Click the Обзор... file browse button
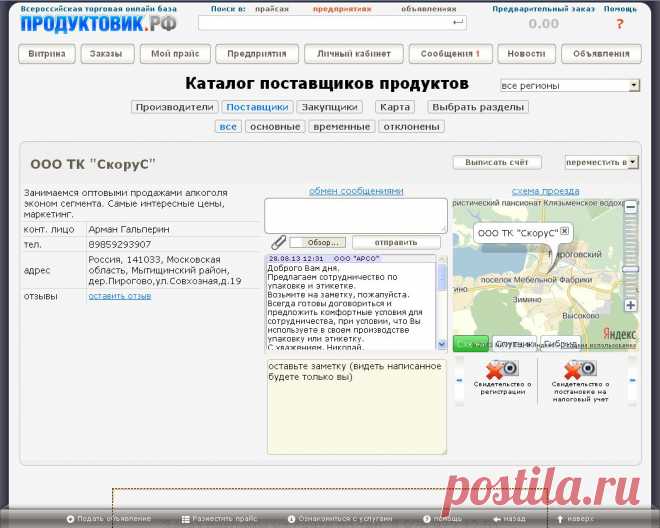 click(318, 243)
